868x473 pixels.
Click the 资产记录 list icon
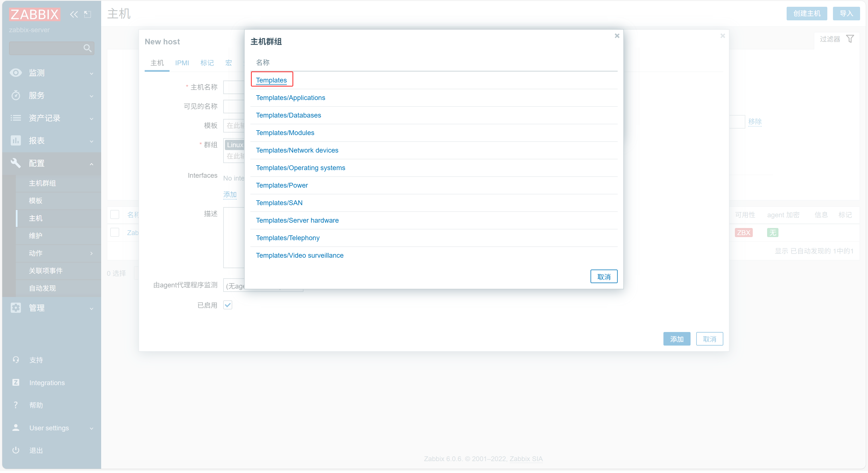tap(16, 118)
